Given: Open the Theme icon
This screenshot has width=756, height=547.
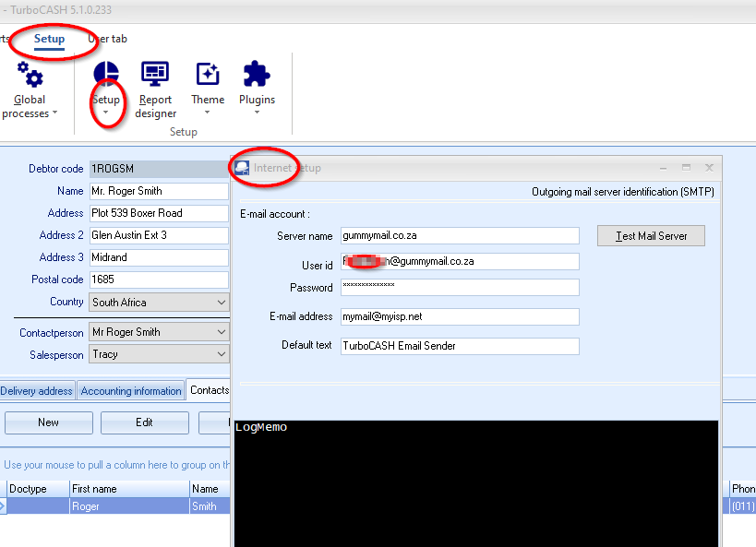Looking at the screenshot, I should [x=208, y=74].
